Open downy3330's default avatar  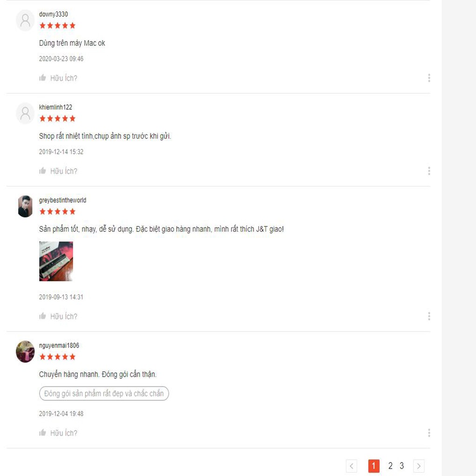tap(25, 20)
